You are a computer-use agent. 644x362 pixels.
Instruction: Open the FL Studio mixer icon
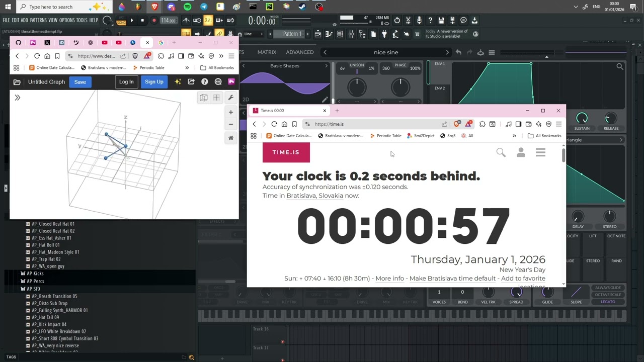351,34
